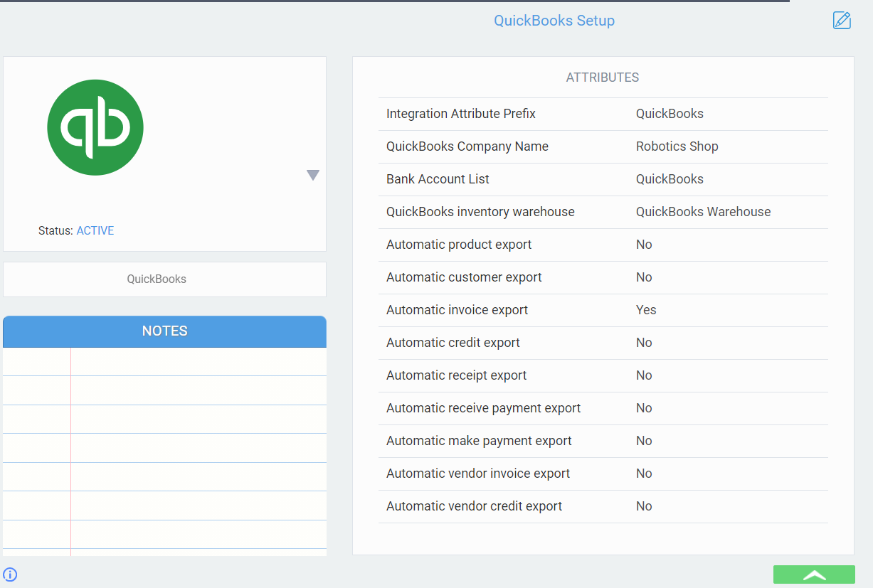Click the NOTES header bar
The image size is (873, 588).
tap(164, 331)
